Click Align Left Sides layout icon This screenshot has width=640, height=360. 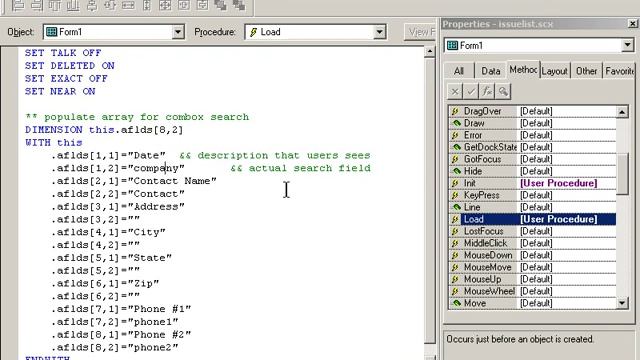[18, 5]
